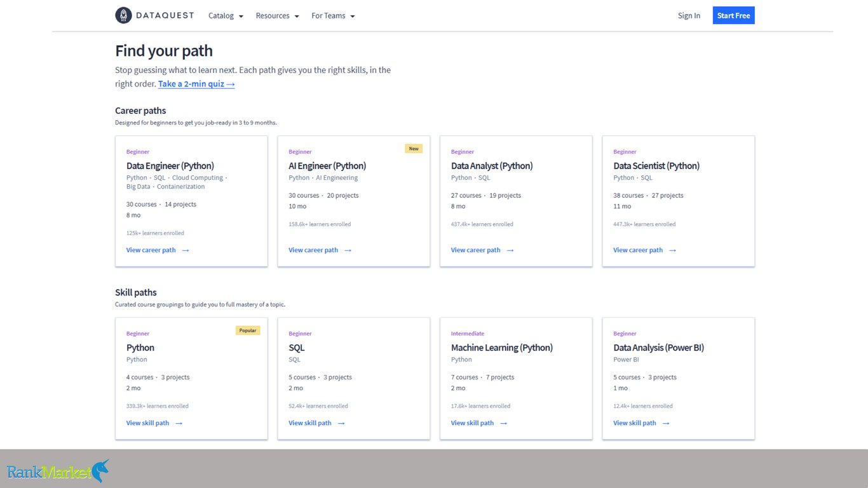Screen dimensions: 868x488
Task: Click the 447.3k+ learners enrolled text
Action: (x=644, y=224)
